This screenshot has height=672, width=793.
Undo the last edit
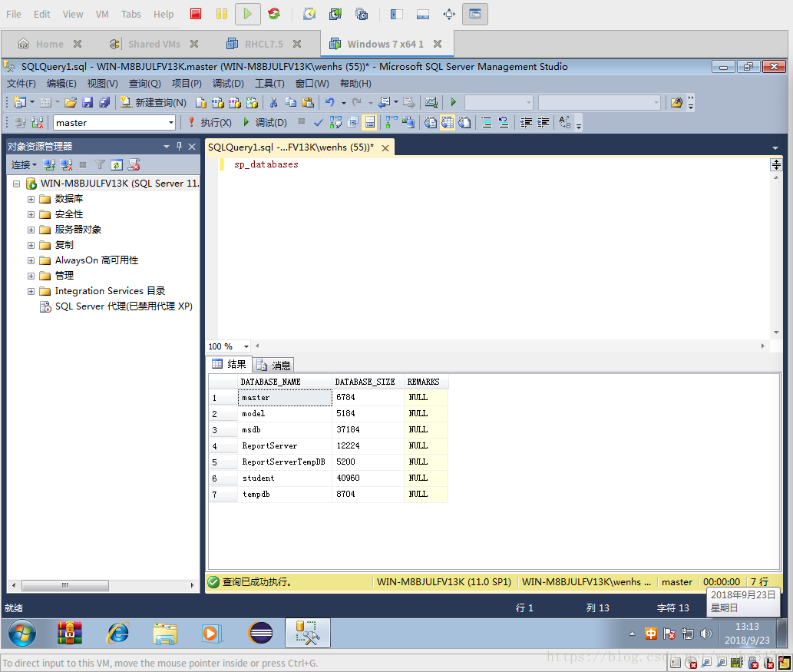coord(330,103)
